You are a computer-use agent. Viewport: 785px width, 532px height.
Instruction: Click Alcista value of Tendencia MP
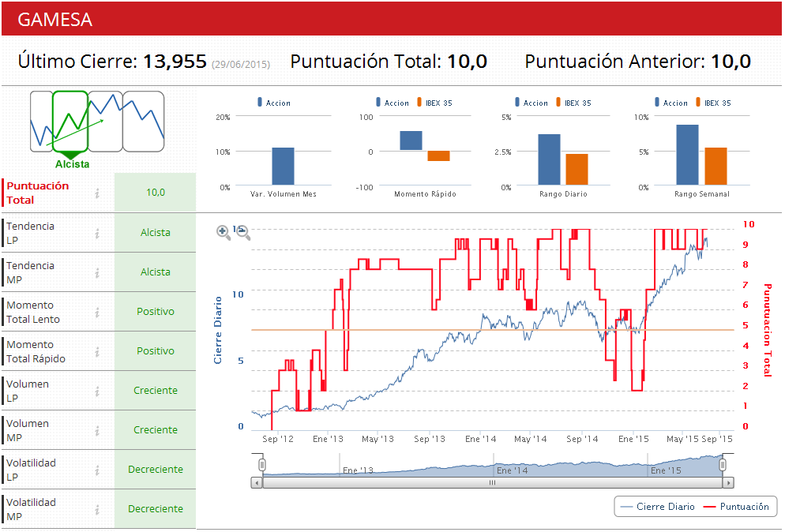click(156, 272)
